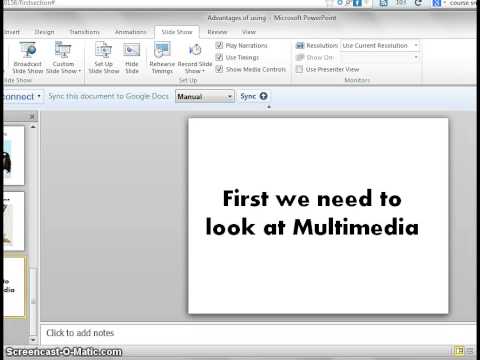
Task: Open Broadcast Slide Show
Action: [27, 57]
